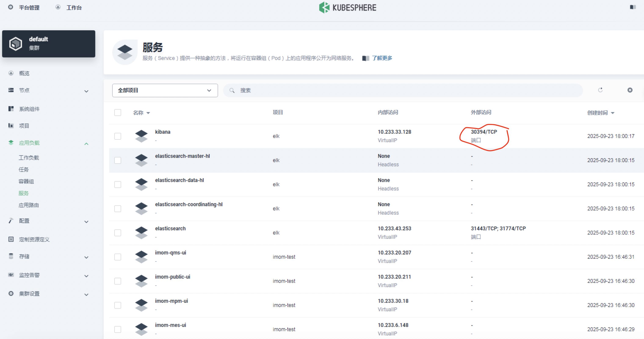Click the kibana service layered icon
This screenshot has height=339, width=644.
click(x=141, y=136)
